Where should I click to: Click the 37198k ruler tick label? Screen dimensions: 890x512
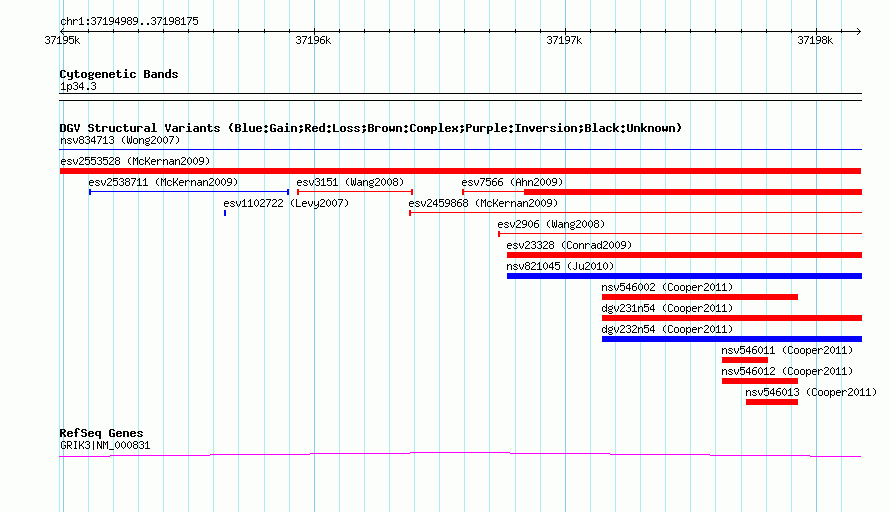[x=815, y=40]
